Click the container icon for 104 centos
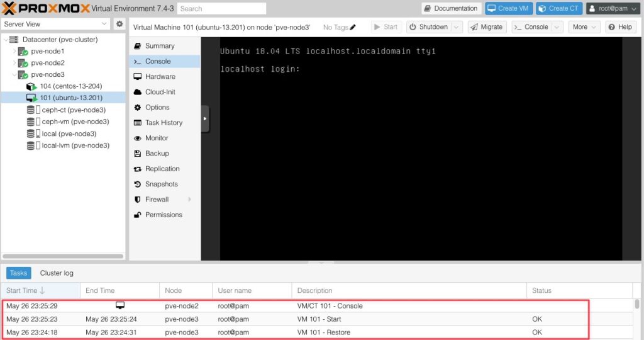644x340 pixels. tap(31, 86)
